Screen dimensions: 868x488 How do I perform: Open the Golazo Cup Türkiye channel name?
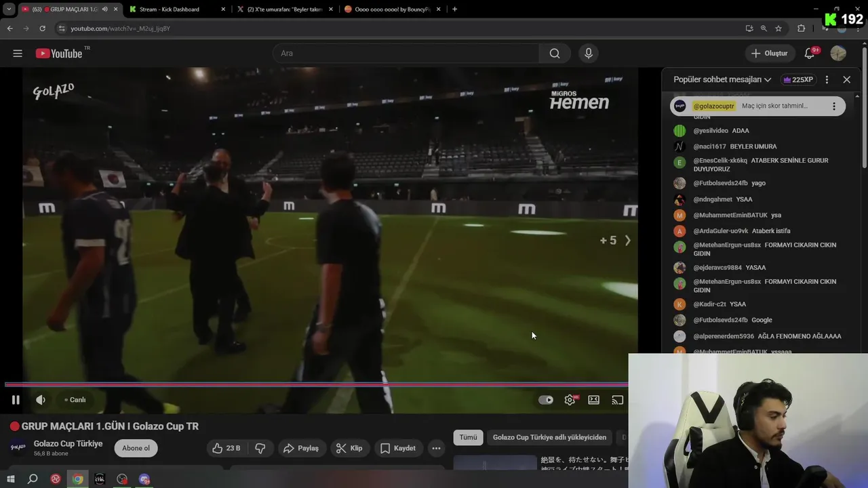[68, 443]
